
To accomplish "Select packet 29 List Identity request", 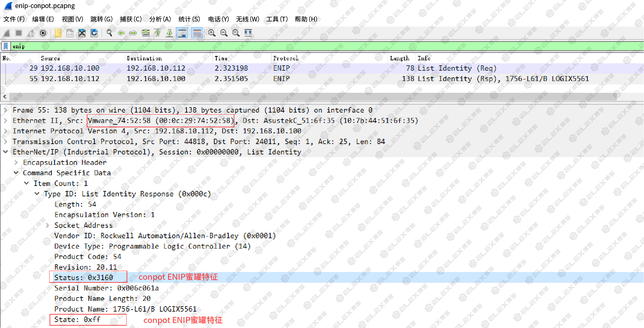I will coord(321,68).
